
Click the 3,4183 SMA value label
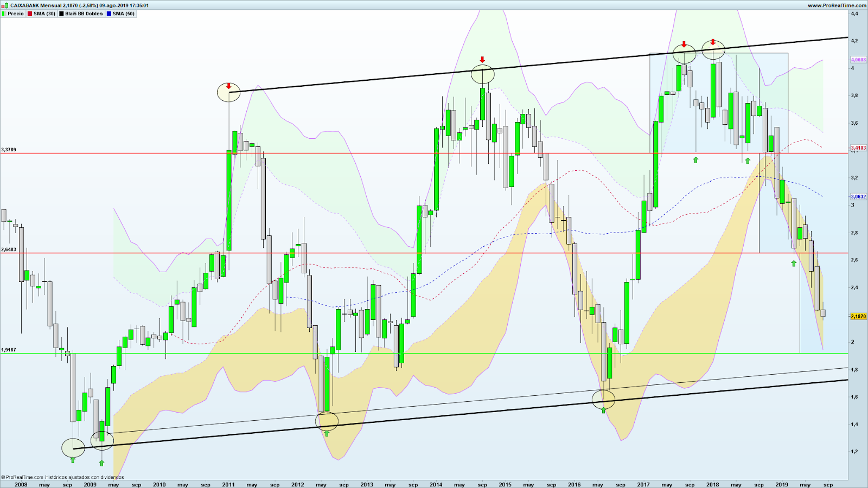tap(858, 147)
